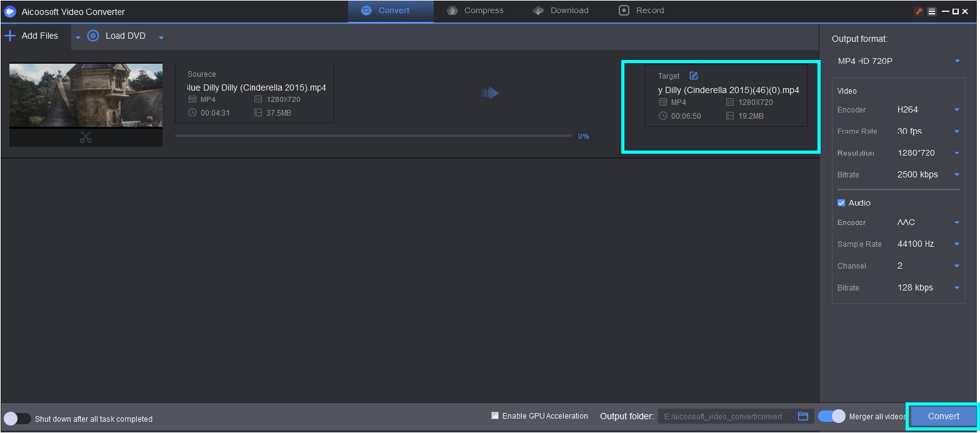This screenshot has height=433, width=980.
Task: Go to the Download tab
Action: coord(561,11)
